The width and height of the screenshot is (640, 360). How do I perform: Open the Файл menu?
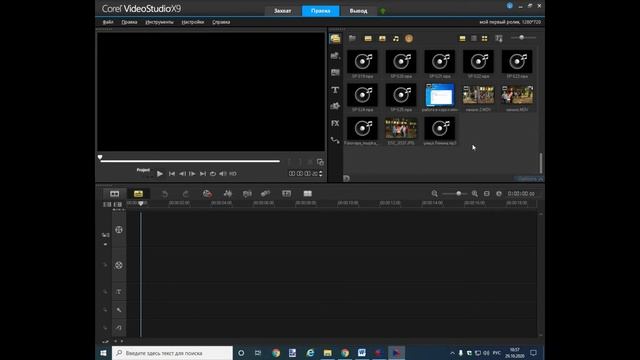(x=108, y=22)
